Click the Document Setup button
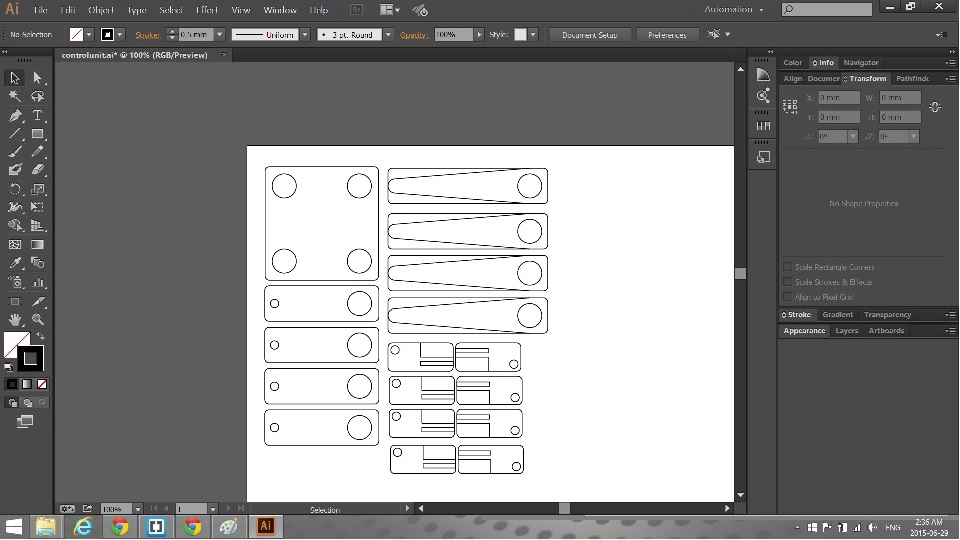The height and width of the screenshot is (540, 960). [589, 35]
